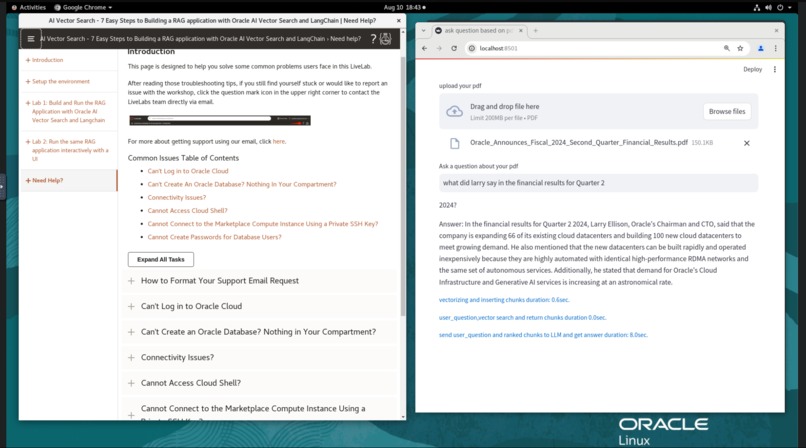
Task: Go back in the localhost browser window
Action: pyautogui.click(x=425, y=48)
